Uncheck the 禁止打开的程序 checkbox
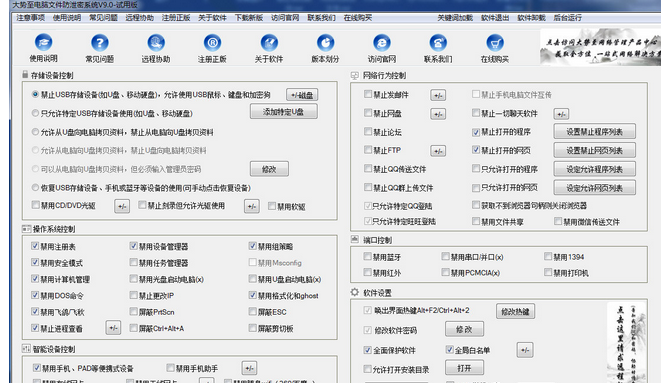 [476, 132]
